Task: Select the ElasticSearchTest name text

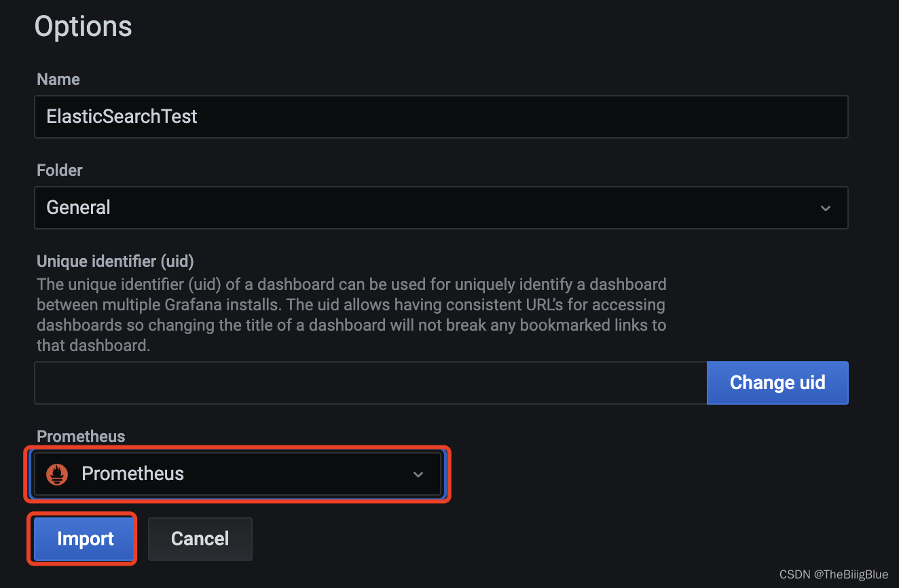Action: pos(122,117)
